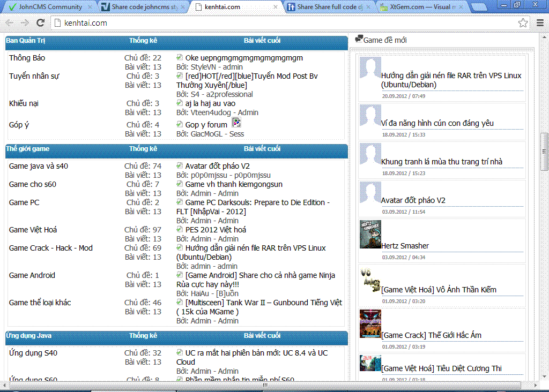This screenshot has height=392, width=549.
Task: Click the kenhtai.com address bar
Action: click(x=268, y=23)
